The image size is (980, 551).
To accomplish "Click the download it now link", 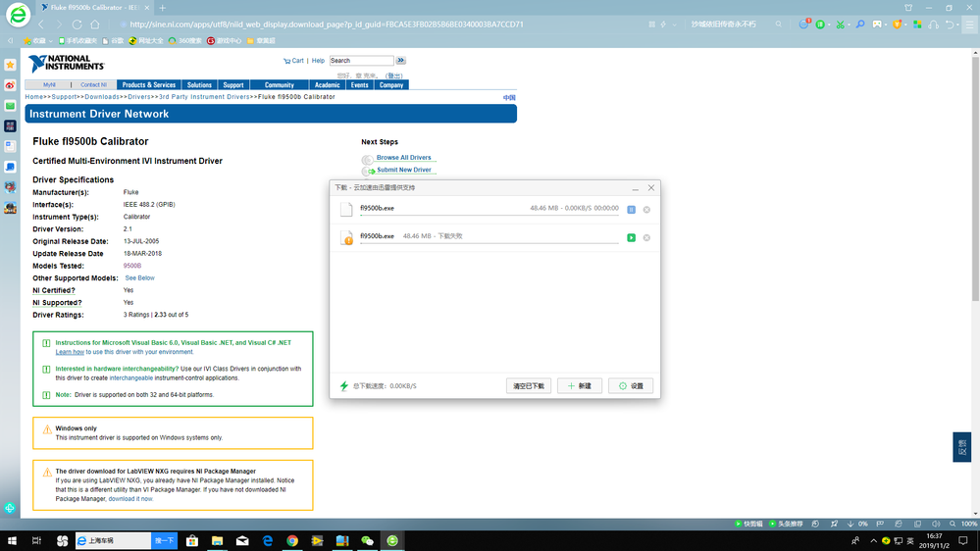I will tap(130, 499).
